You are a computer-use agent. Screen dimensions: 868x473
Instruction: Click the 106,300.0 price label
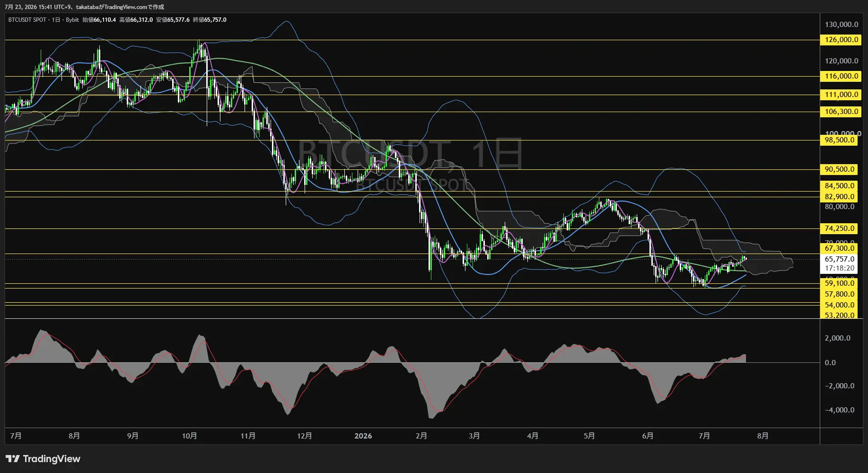(841, 112)
